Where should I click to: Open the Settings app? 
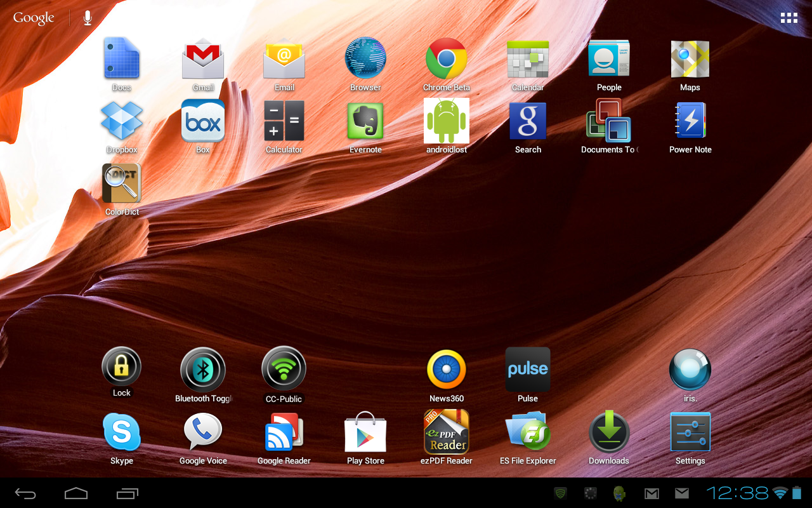pyautogui.click(x=690, y=432)
